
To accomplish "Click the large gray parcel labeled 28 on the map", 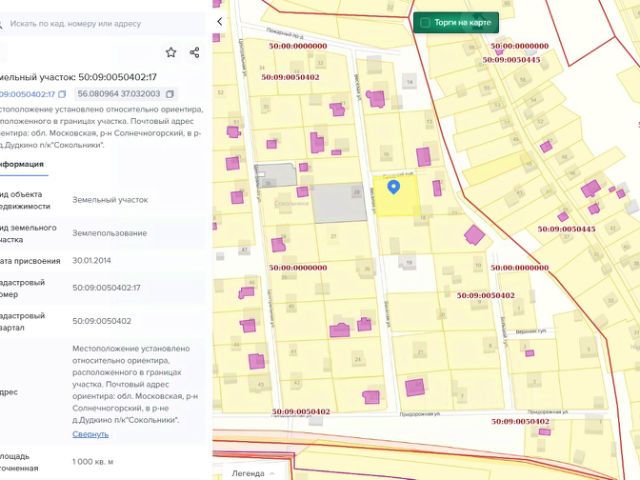I will pos(339,203).
